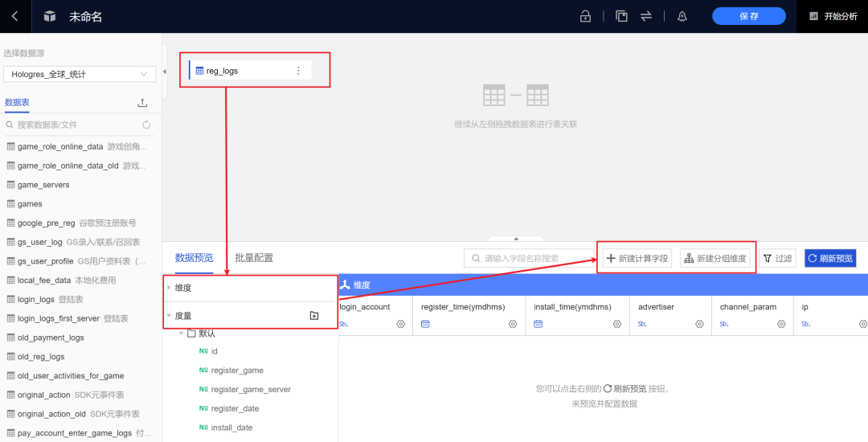The width and height of the screenshot is (868, 442).
Task: Click the reg_logs table node icon
Action: [x=199, y=71]
